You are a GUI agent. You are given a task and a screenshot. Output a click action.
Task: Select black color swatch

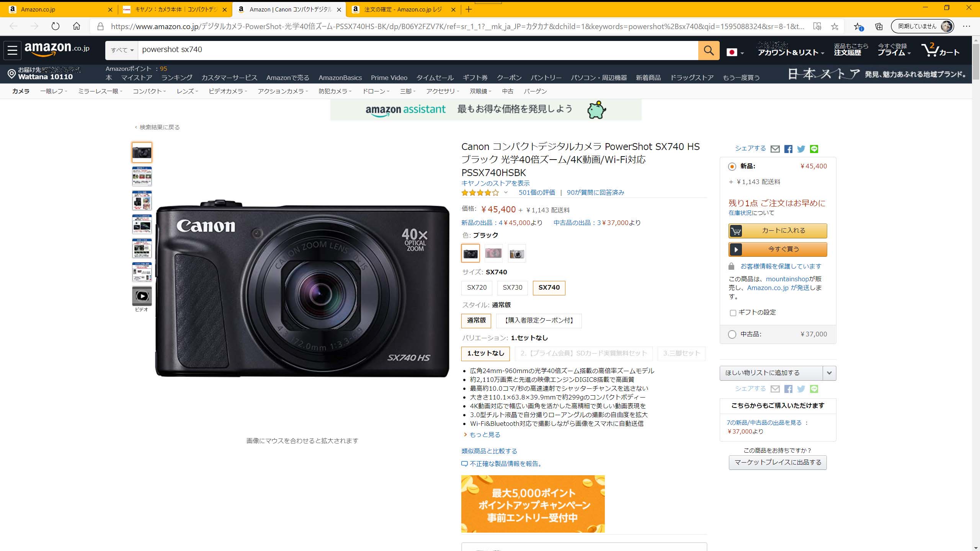tap(470, 253)
